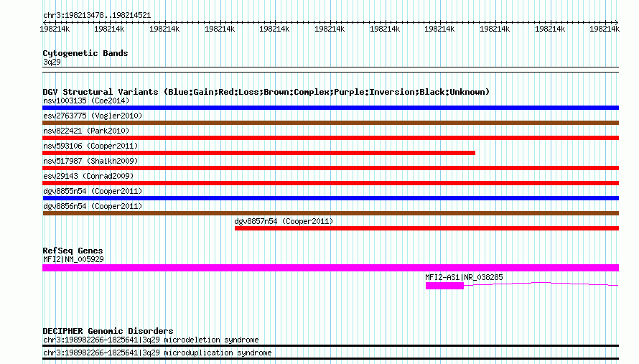
Task: Click the 3q29 microdeletion syndrome label
Action: [151, 340]
